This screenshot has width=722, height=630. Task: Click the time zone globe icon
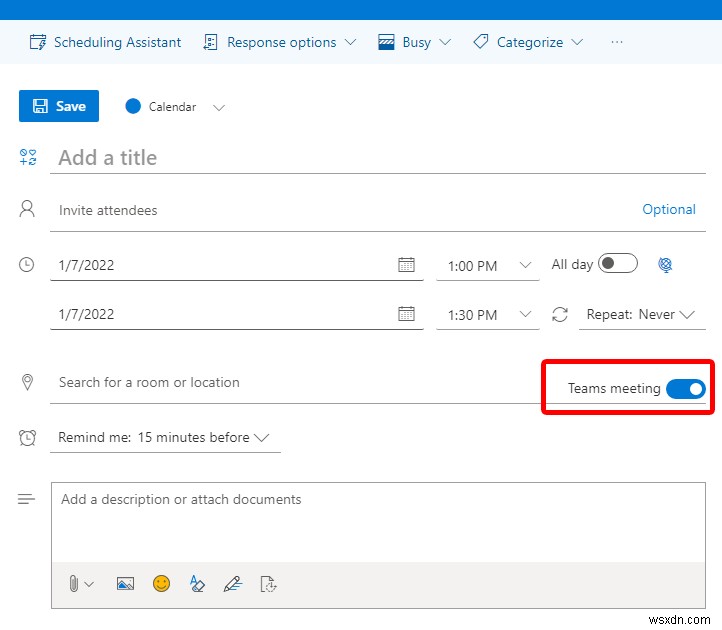pos(664,265)
